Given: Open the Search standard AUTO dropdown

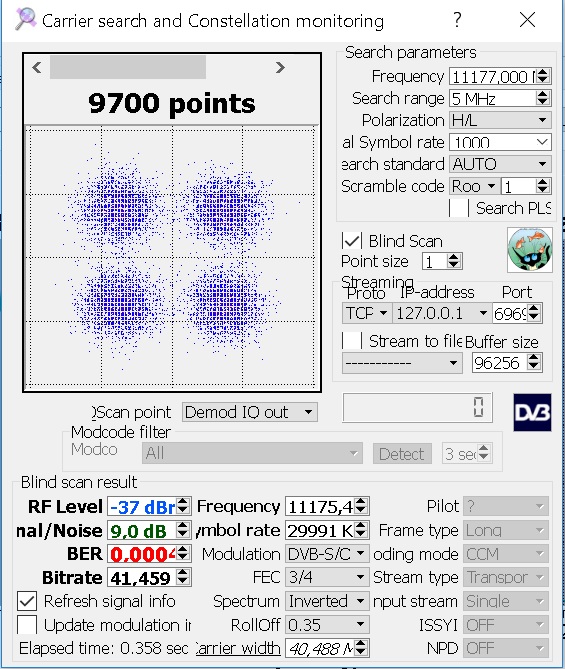Looking at the screenshot, I should point(500,164).
